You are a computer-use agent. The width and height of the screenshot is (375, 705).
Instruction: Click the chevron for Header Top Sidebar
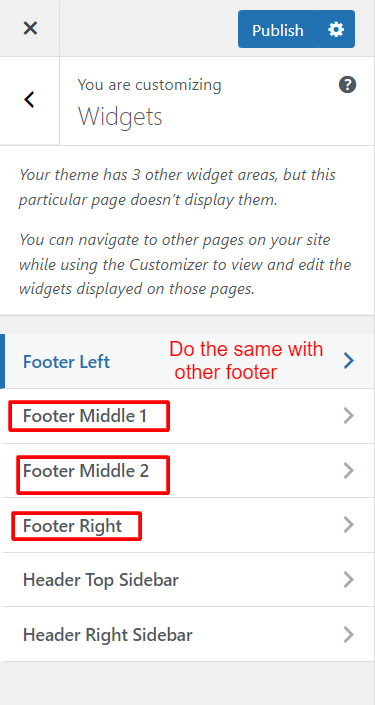(x=348, y=580)
